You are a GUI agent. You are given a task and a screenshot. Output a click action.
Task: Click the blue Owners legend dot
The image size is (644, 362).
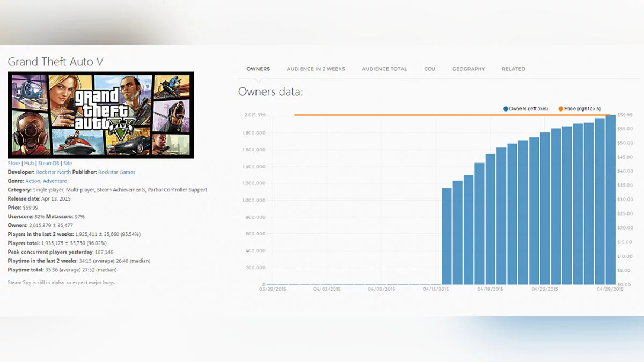506,109
